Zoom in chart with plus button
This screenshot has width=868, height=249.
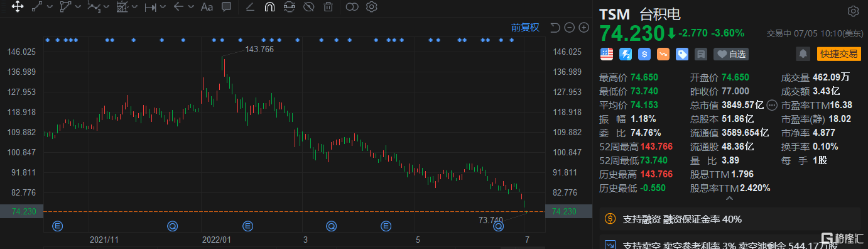tap(583, 28)
